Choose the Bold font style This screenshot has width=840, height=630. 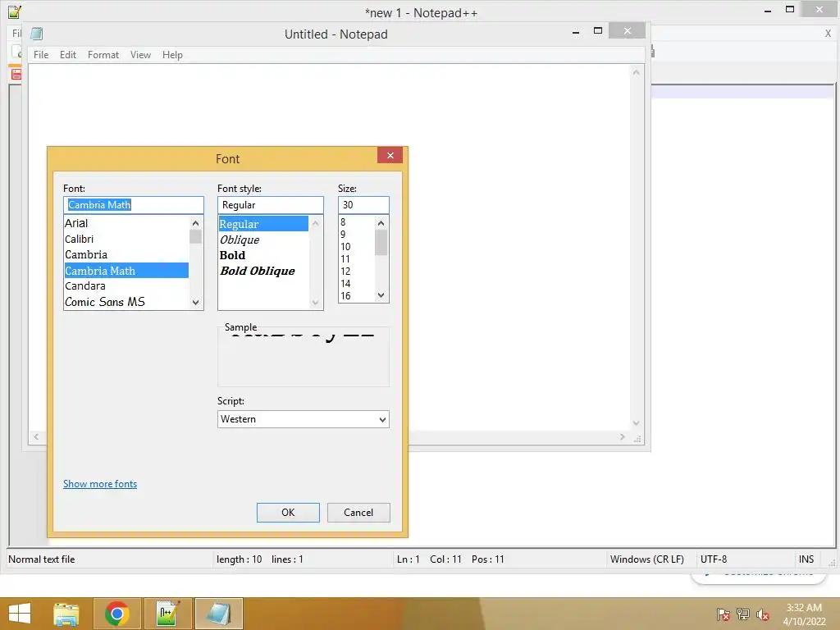[x=263, y=255]
